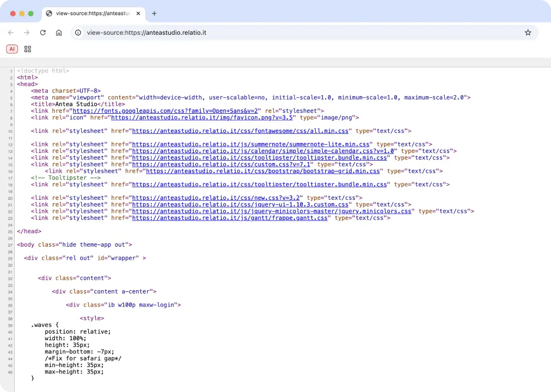This screenshot has width=551, height=392.
Task: Open the new.css?v=3.2 link
Action: point(216,198)
